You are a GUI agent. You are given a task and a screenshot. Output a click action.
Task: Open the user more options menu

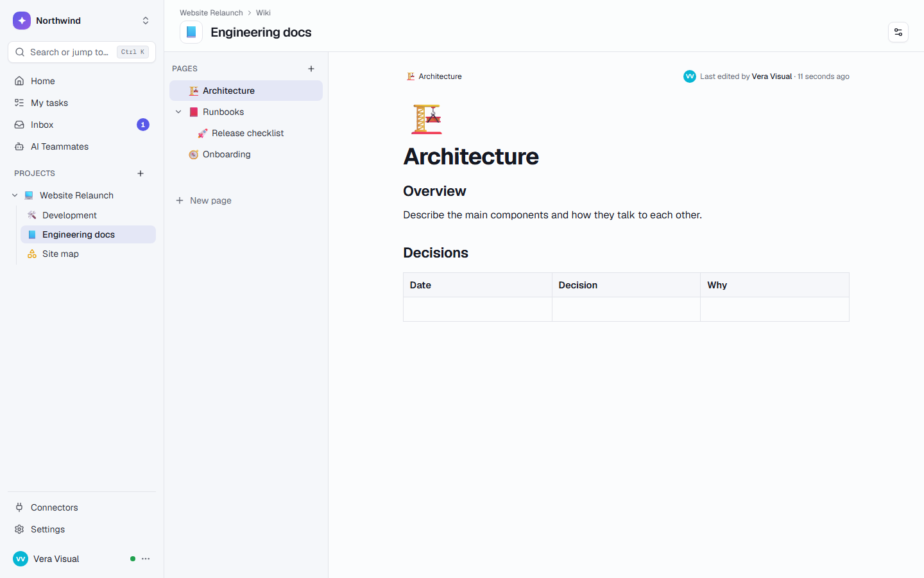(x=146, y=559)
